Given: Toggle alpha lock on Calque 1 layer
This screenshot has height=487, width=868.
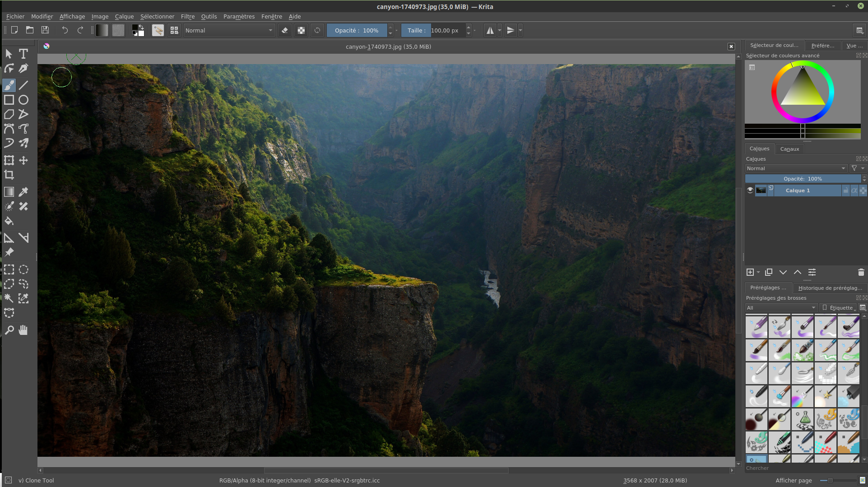Looking at the screenshot, I should tap(863, 190).
